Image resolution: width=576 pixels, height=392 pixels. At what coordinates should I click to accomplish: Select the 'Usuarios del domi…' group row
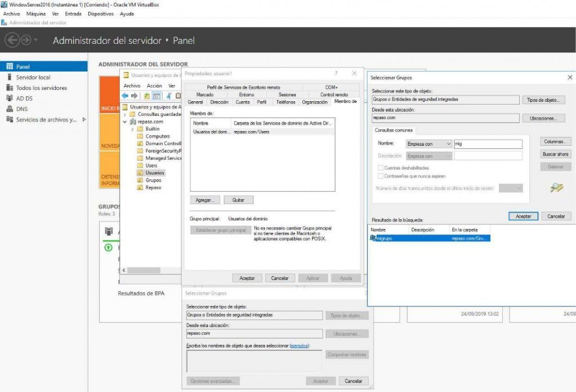[262, 132]
